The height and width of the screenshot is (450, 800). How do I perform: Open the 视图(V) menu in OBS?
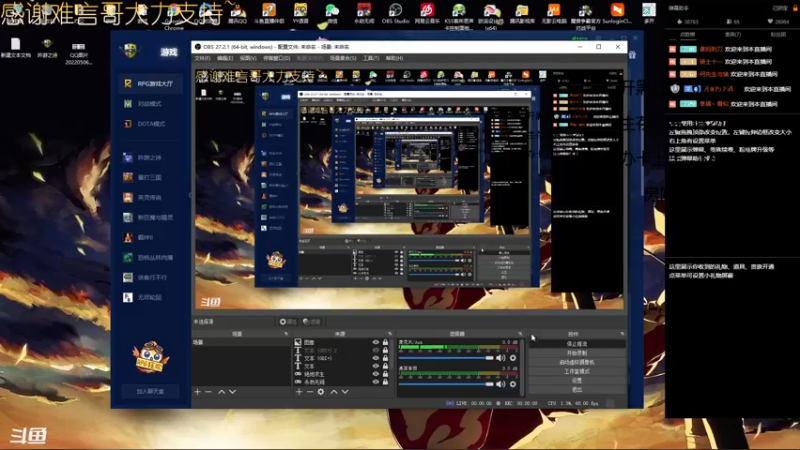248,58
